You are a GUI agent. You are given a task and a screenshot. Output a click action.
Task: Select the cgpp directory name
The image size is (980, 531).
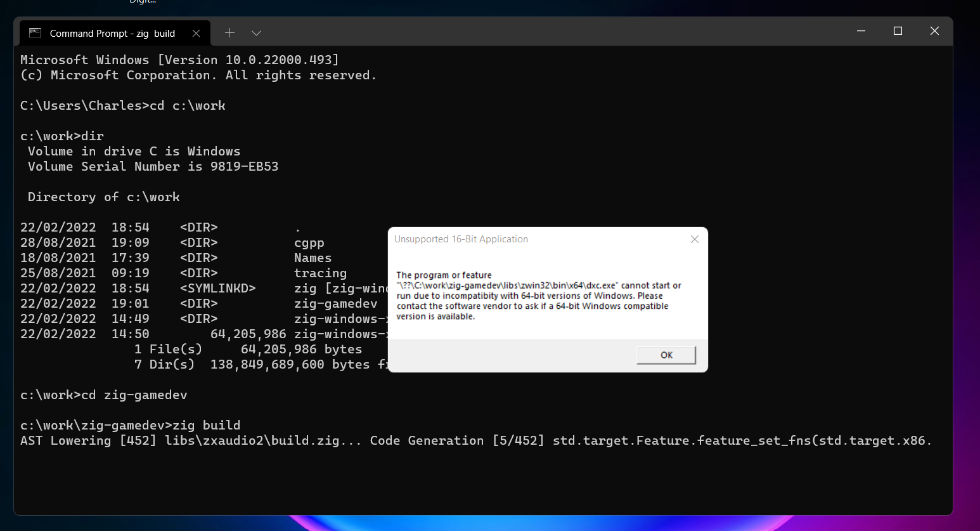[309, 242]
